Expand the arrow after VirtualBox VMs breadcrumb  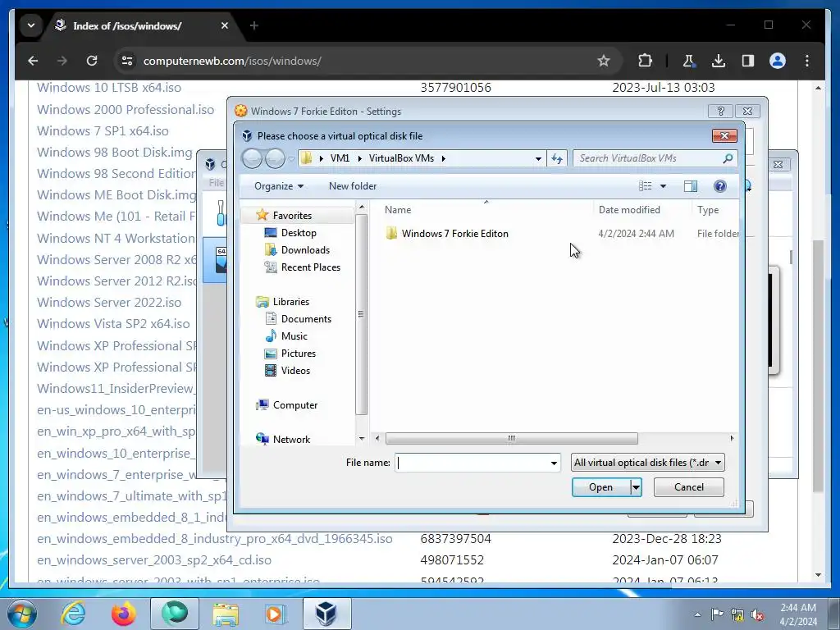[x=444, y=158]
